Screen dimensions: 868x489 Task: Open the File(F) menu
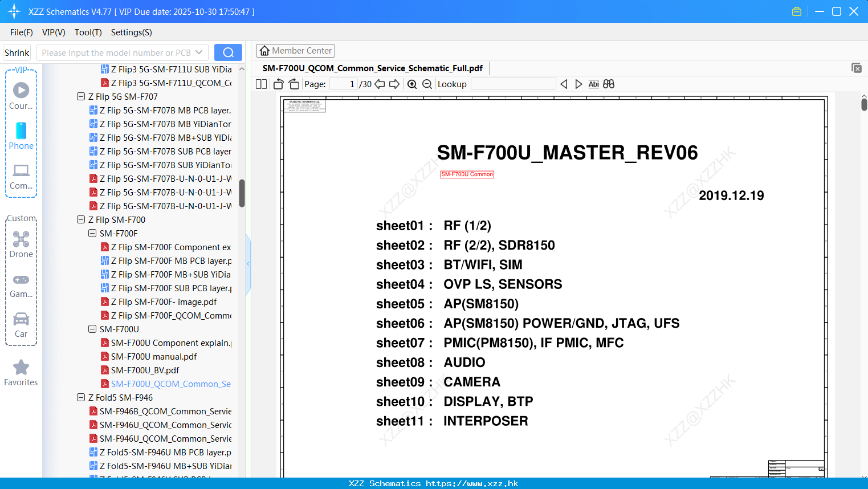coord(22,32)
